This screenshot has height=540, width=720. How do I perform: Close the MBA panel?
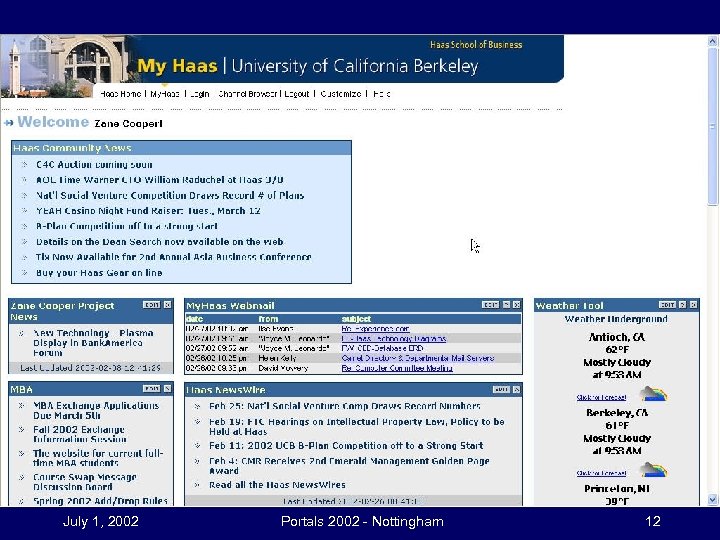tap(168, 389)
